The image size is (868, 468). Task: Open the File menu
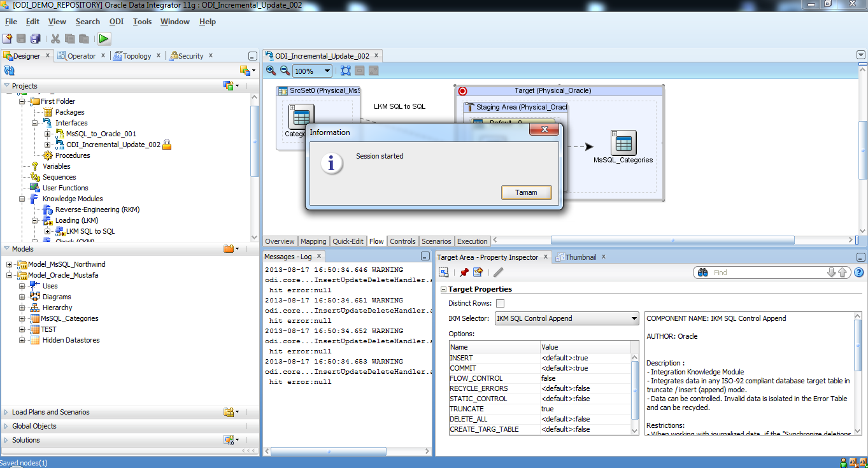click(x=11, y=22)
